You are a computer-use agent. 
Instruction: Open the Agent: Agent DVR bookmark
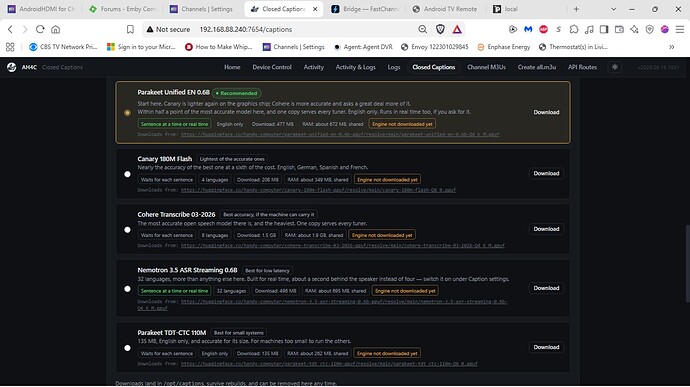coord(363,47)
